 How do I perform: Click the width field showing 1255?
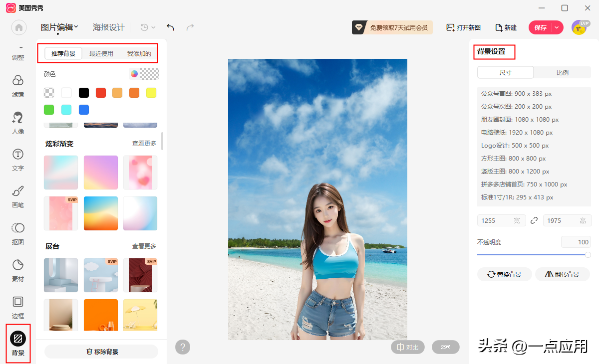(501, 220)
